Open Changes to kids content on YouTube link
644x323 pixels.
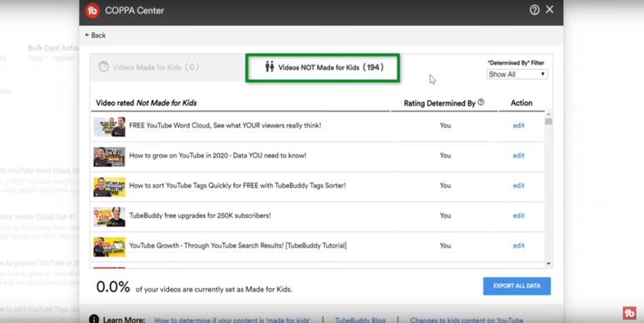(467, 320)
